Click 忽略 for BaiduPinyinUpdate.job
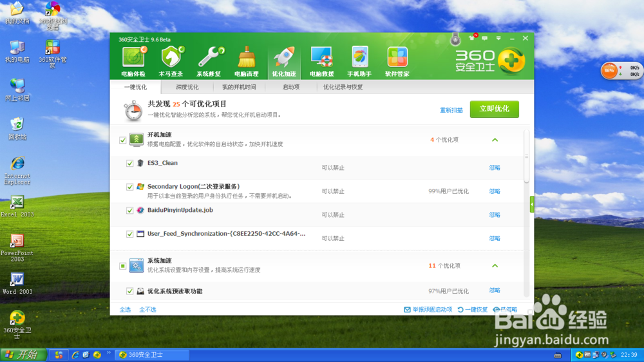This screenshot has width=644, height=362. tap(495, 215)
